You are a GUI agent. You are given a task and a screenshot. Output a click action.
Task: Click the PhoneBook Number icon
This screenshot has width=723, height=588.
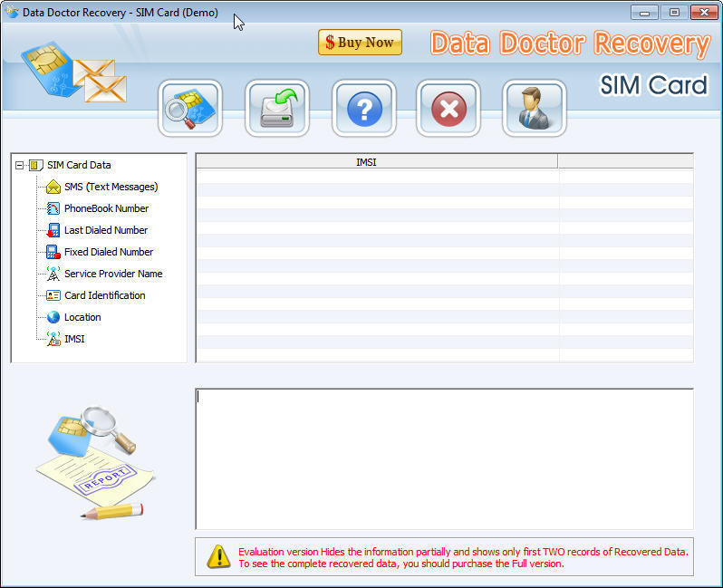53,208
